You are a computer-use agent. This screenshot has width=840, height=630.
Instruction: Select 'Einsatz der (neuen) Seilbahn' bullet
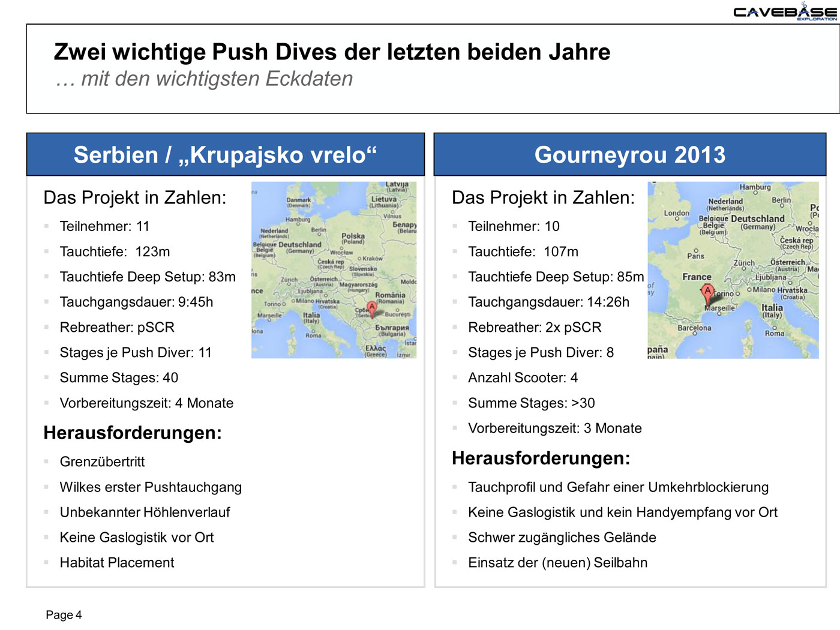tap(558, 562)
